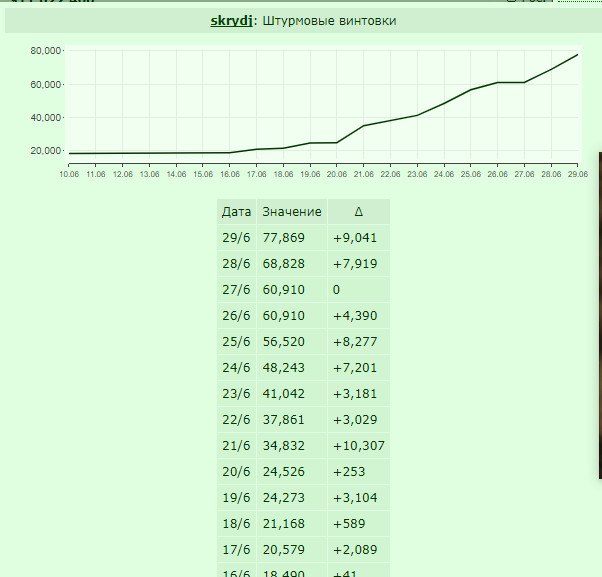Select date cell 25/6
The height and width of the screenshot is (577, 602).
pyautogui.click(x=236, y=342)
